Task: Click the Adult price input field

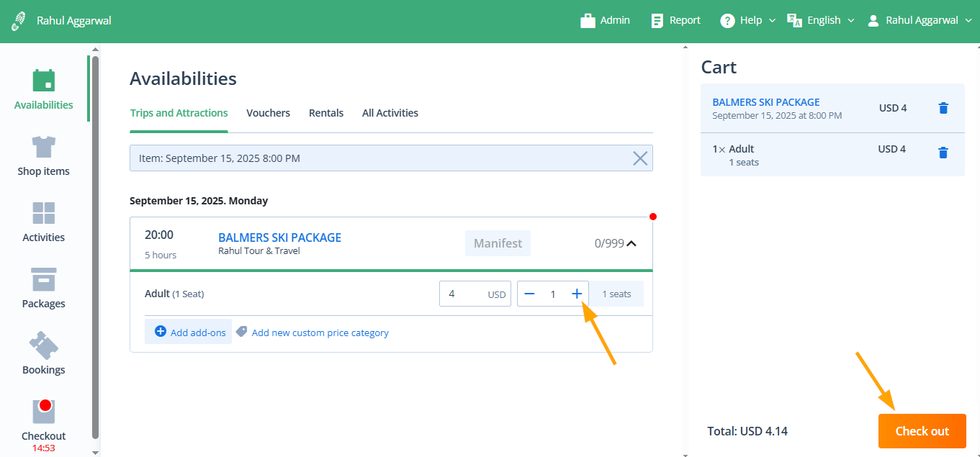Action: [464, 294]
